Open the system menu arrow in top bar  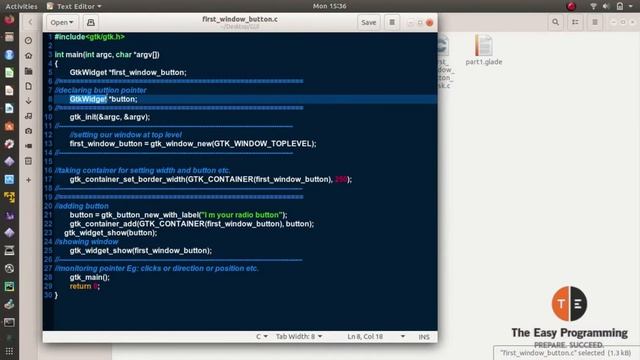631,6
